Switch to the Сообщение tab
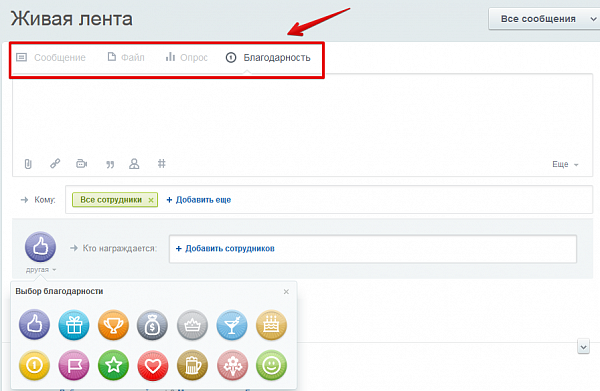The width and height of the screenshot is (600, 391). pos(51,57)
